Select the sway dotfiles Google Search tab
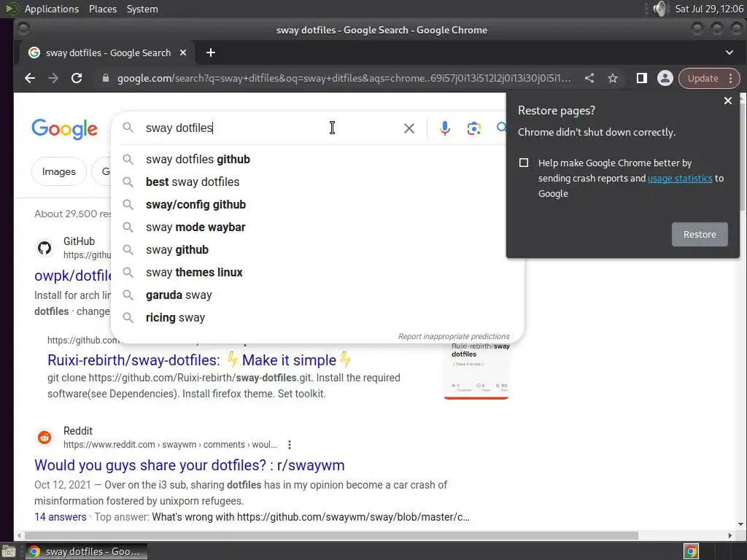The width and height of the screenshot is (747, 560). [x=108, y=52]
